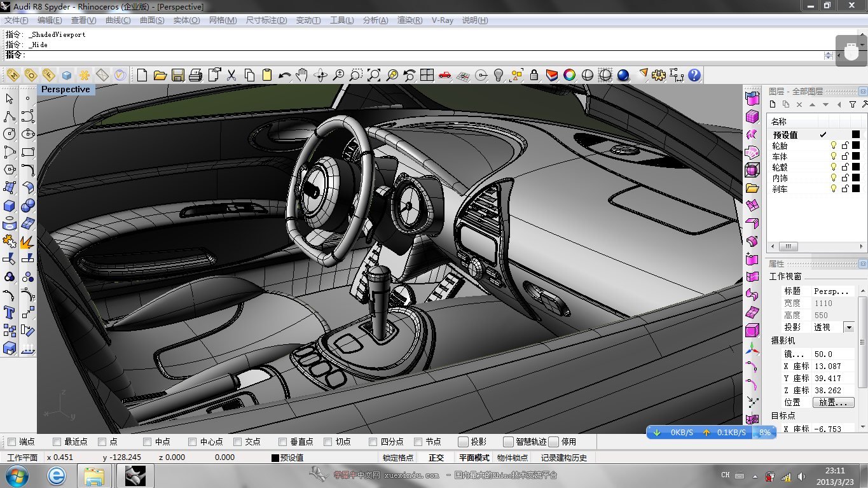This screenshot has width=868, height=488.
Task: Click the Zoom extents icon
Action: coord(374,75)
